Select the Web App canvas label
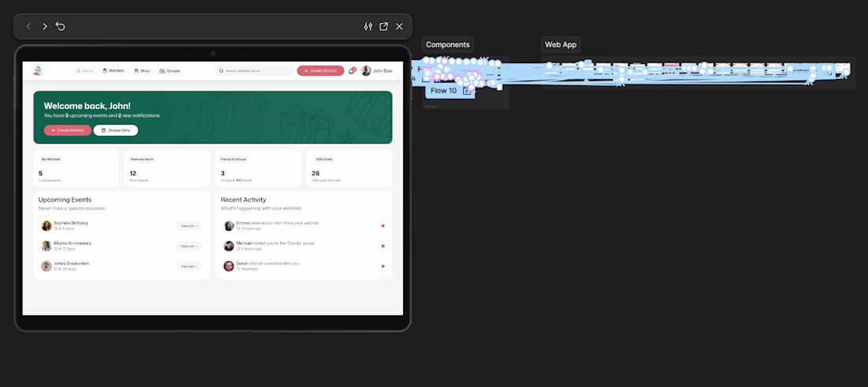The height and width of the screenshot is (387, 868). tap(561, 45)
